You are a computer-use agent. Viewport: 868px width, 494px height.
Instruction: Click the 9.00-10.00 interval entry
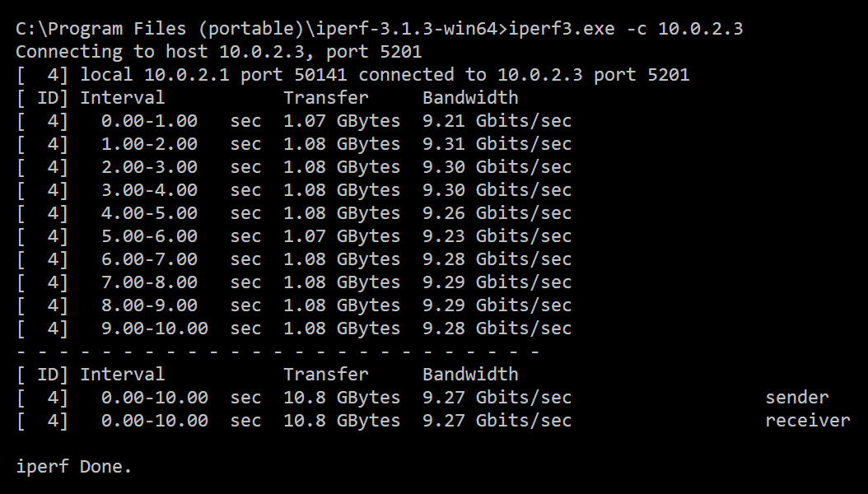tap(154, 329)
